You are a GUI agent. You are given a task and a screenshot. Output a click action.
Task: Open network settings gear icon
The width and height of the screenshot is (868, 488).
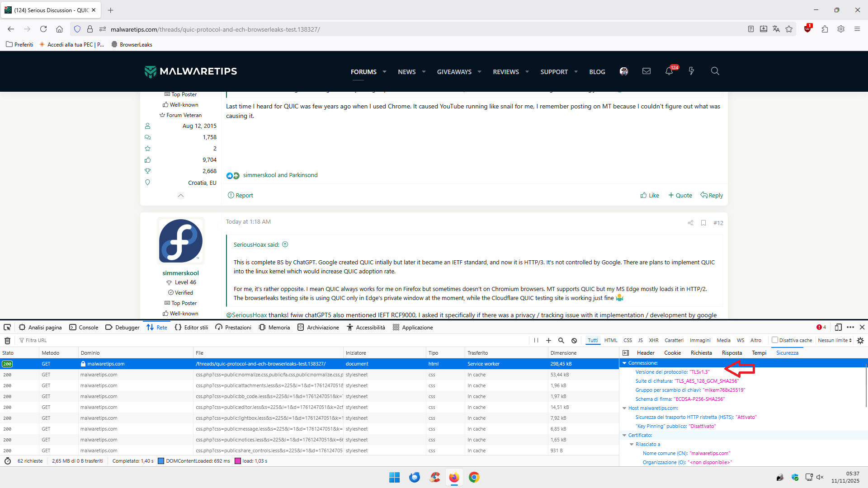[x=860, y=341]
